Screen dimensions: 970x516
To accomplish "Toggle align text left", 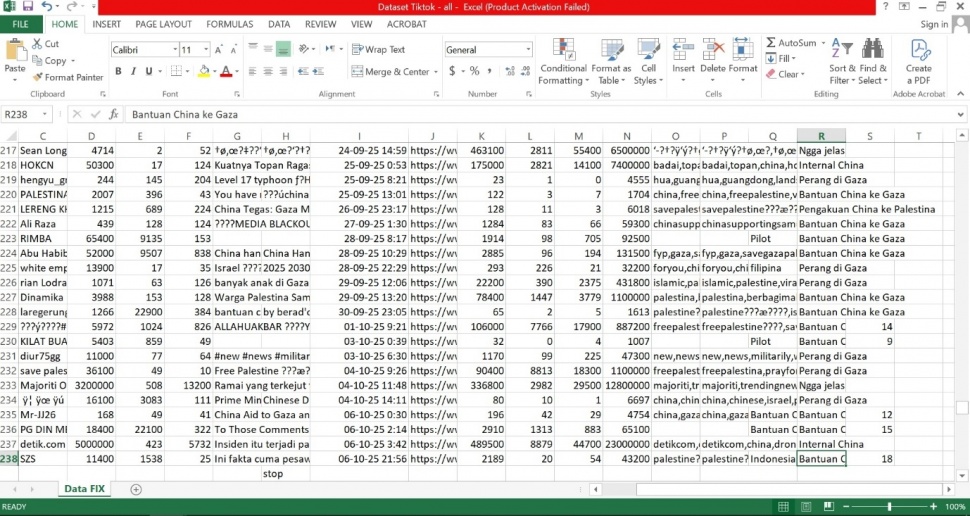I will pyautogui.click(x=252, y=71).
